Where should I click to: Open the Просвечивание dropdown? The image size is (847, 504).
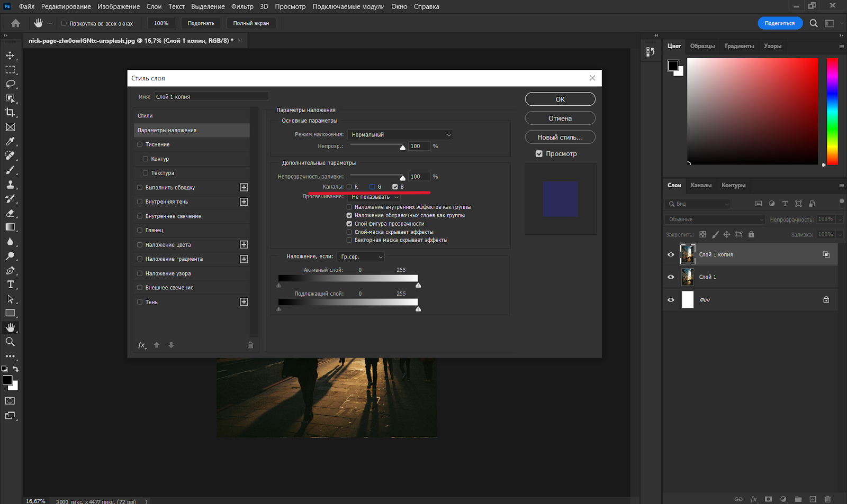374,196
